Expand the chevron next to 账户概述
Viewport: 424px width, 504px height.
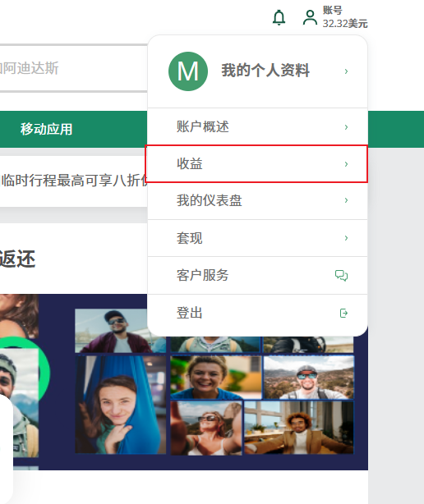pyautogui.click(x=346, y=127)
